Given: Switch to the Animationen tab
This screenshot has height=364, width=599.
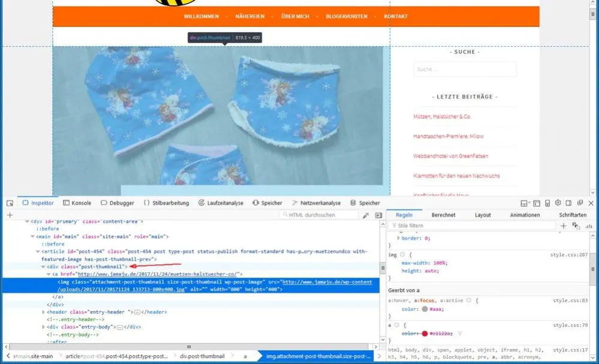Looking at the screenshot, I should click(x=525, y=215).
